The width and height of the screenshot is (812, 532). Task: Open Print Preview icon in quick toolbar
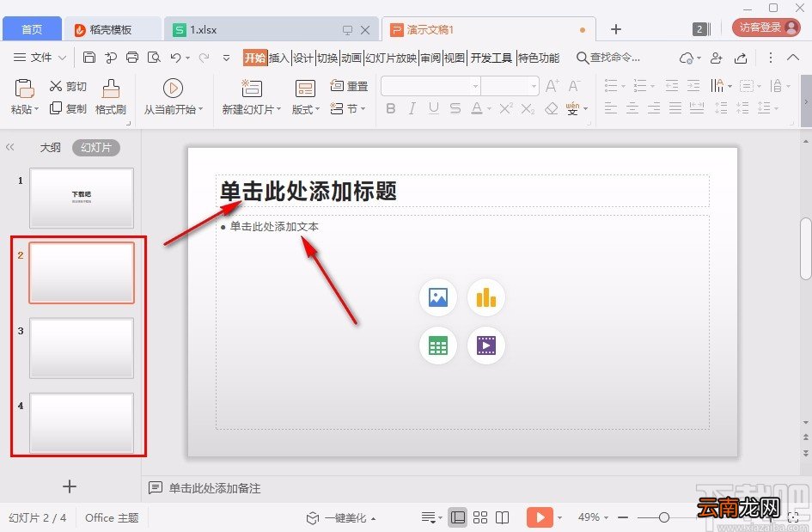[x=154, y=58]
